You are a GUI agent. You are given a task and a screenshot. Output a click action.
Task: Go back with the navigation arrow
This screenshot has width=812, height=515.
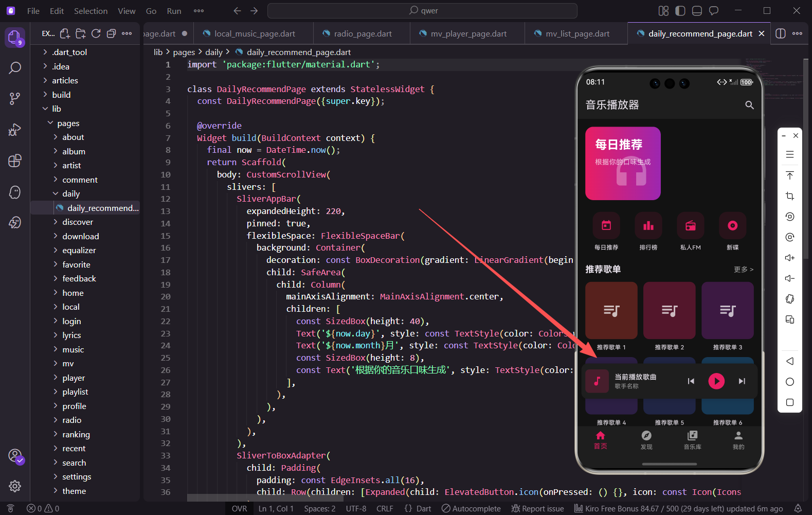pos(237,11)
